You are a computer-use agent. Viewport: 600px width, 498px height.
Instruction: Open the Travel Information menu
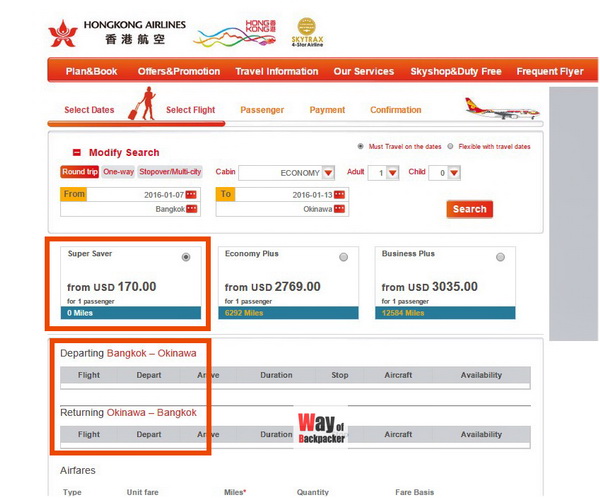pyautogui.click(x=277, y=71)
